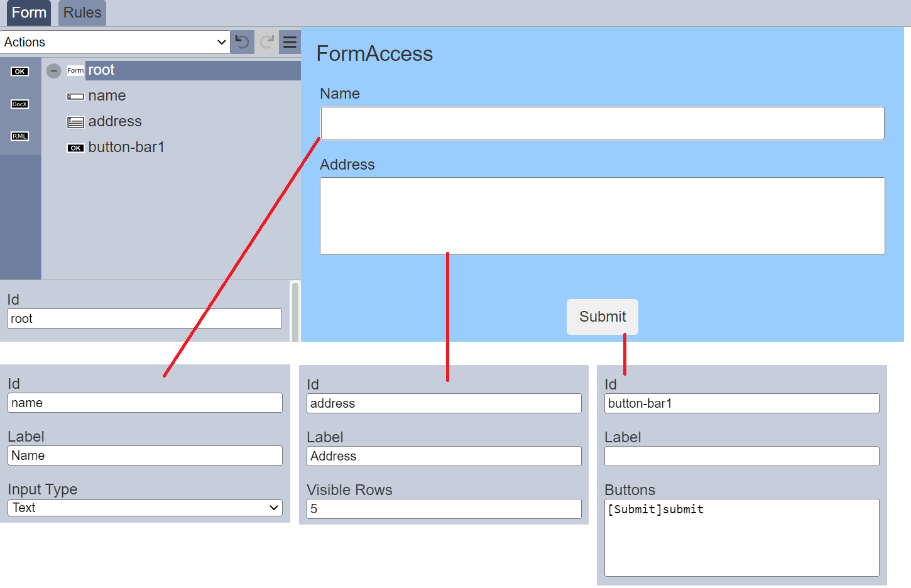Viewport: 911px width, 588px height.
Task: Click the empty Label field for button-bar1
Action: [x=742, y=456]
